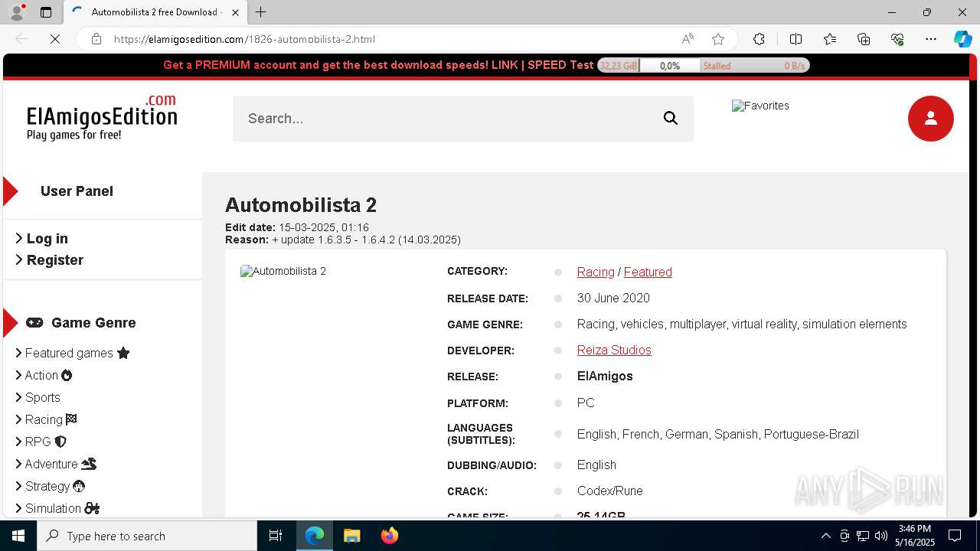
Task: Open the network icon in the system tray
Action: (x=863, y=536)
